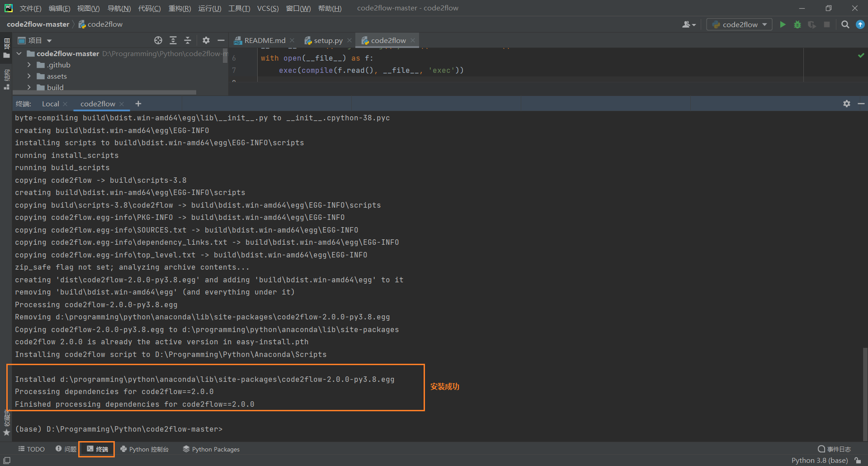Click project panel horizontal scrollbar
The image size is (868, 466).
coord(105,92)
